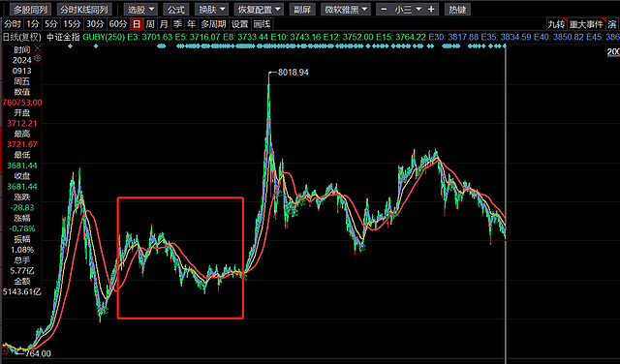620x364 pixels.
Task: Click the plus button to increase font size
Action: point(431,9)
